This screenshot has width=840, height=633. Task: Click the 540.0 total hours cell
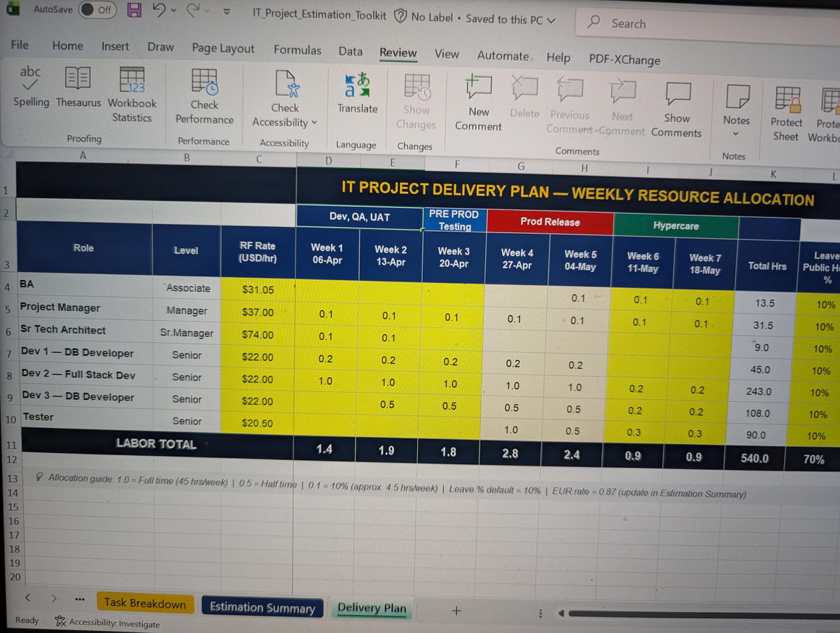pyautogui.click(x=755, y=458)
